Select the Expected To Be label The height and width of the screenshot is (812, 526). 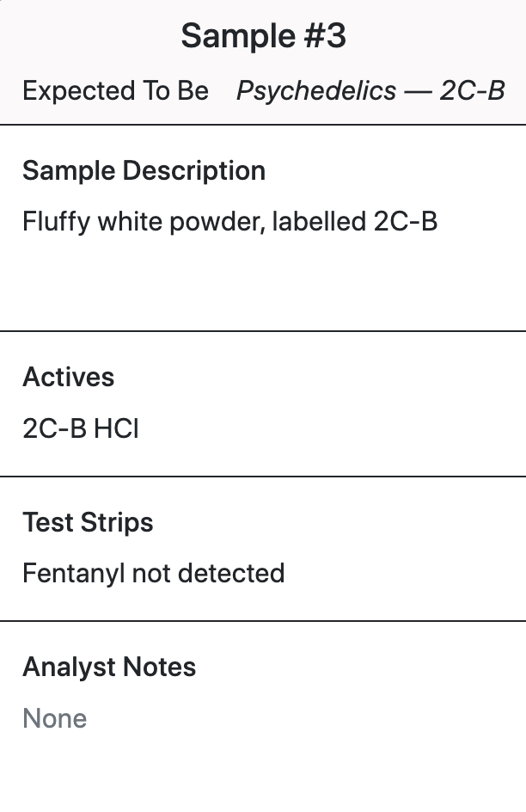click(116, 90)
